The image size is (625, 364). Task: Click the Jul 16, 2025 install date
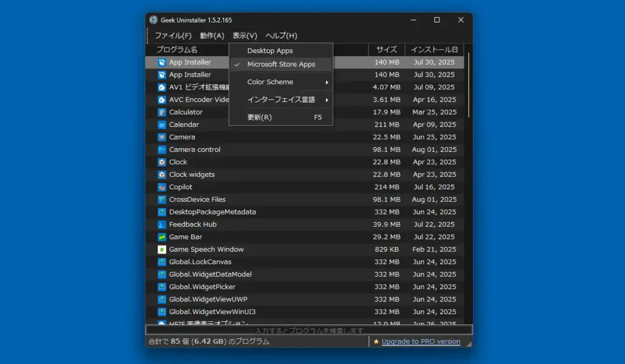click(434, 187)
